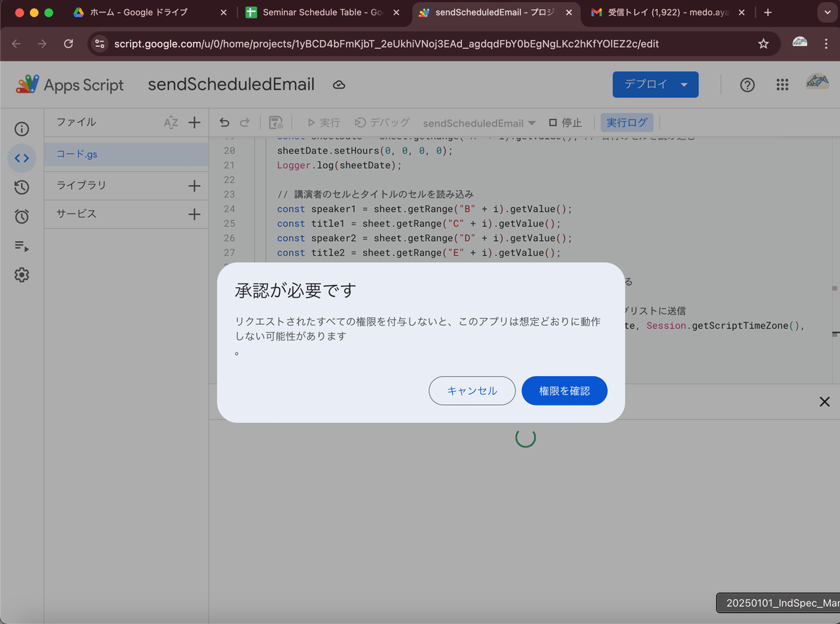Open the Triggers alarm clock panel

[22, 216]
